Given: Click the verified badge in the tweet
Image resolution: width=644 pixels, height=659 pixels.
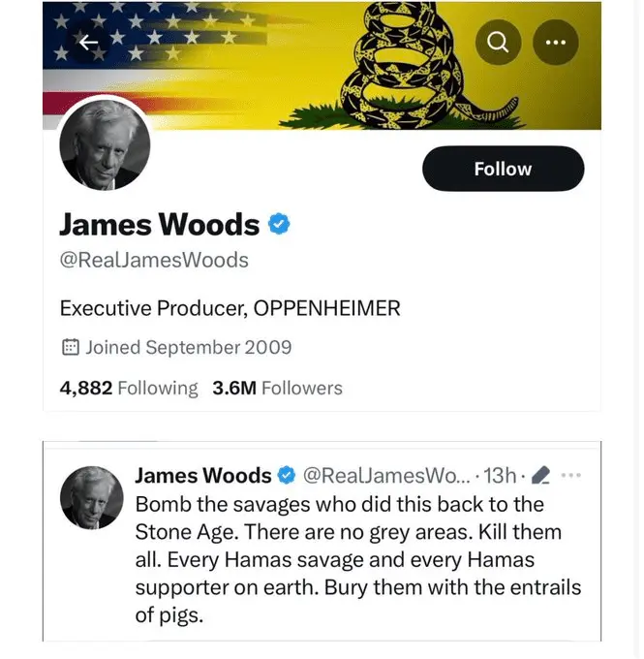Looking at the screenshot, I should coord(287,475).
